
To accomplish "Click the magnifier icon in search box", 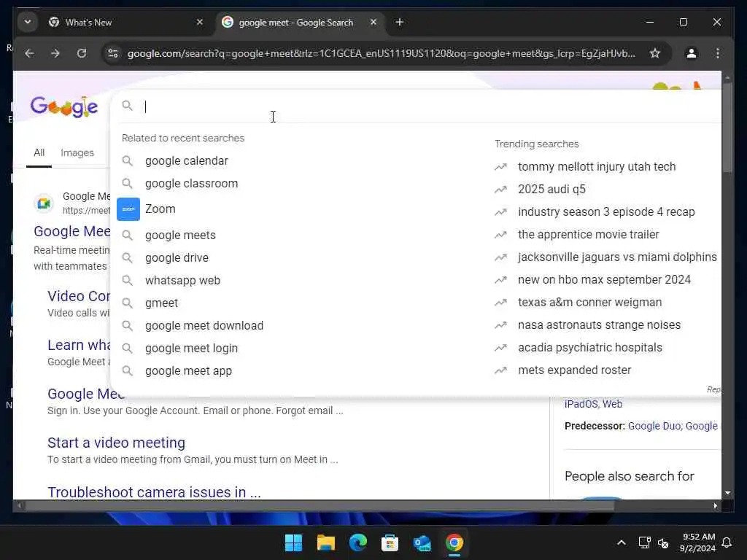I will 127,105.
